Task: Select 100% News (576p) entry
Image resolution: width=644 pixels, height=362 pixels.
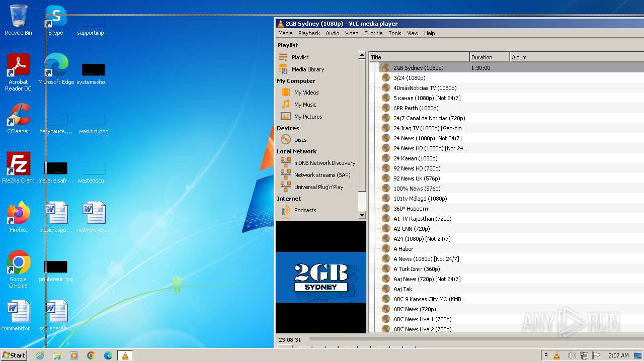Action: [506, 189]
